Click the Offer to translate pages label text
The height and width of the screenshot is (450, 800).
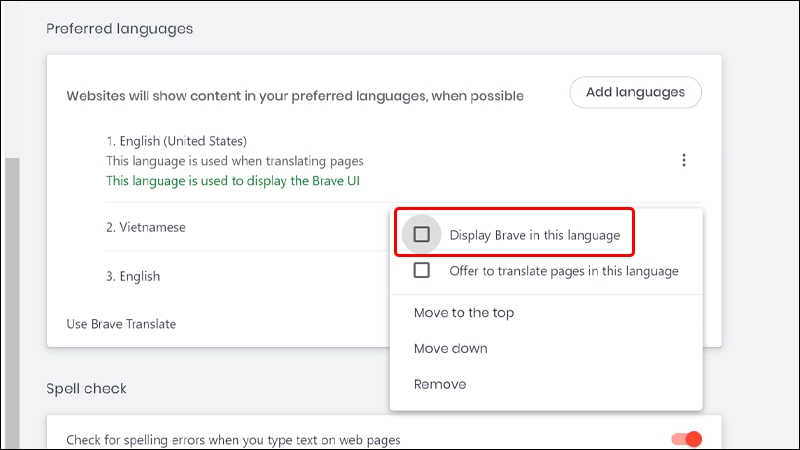[564, 270]
